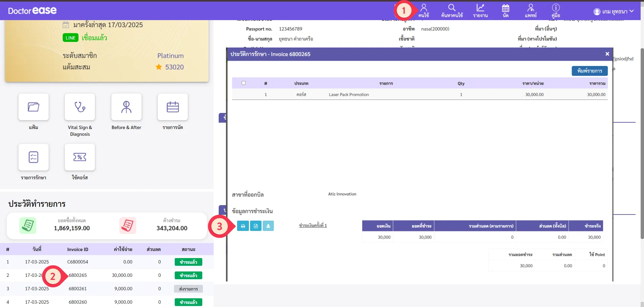Select invoice 6800261 row in history table
The image size is (644, 307).
click(x=77, y=289)
